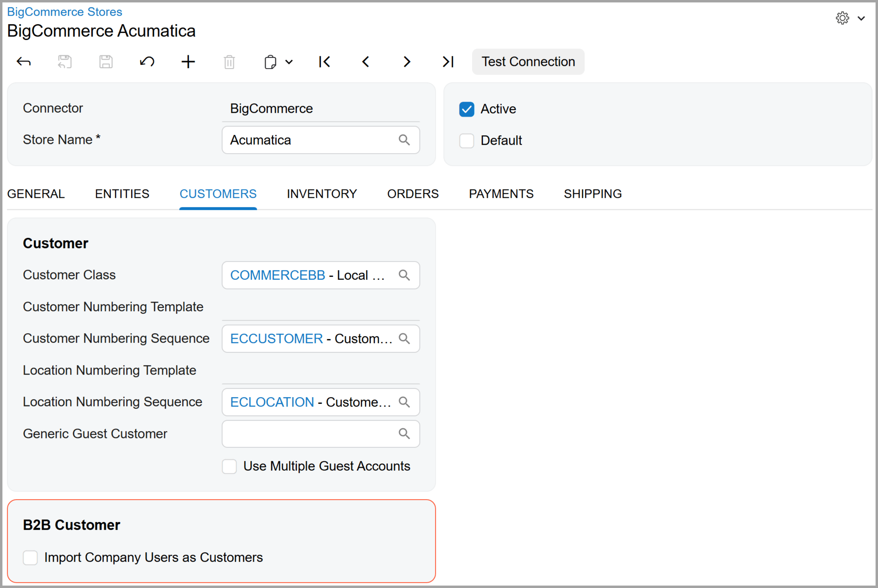Open the BigCommerce Stores breadcrumb link
This screenshot has width=878, height=588.
point(65,11)
